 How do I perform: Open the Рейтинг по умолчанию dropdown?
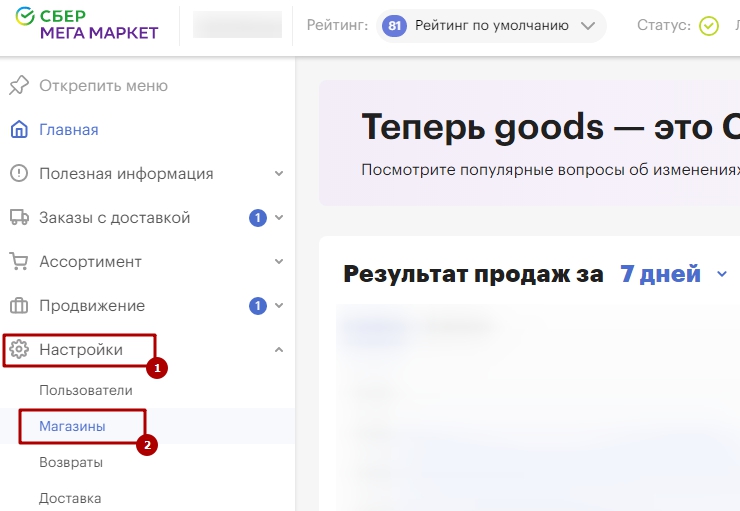[x=491, y=25]
